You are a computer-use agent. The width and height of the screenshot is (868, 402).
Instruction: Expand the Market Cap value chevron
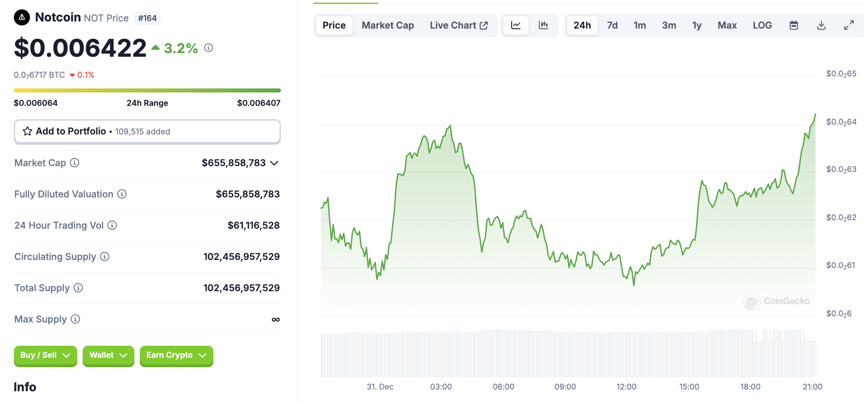coord(275,163)
